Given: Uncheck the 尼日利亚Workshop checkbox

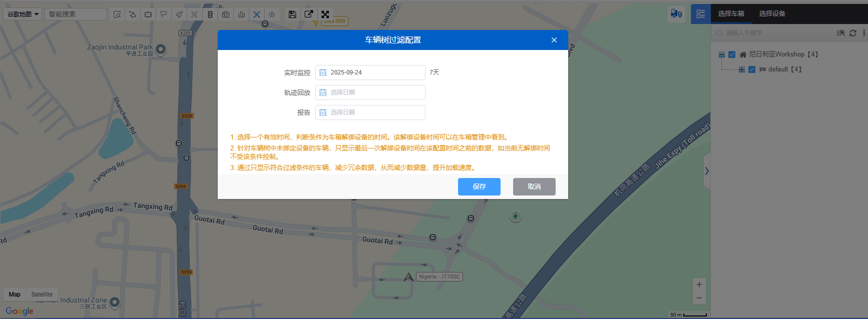Looking at the screenshot, I should tap(732, 54).
